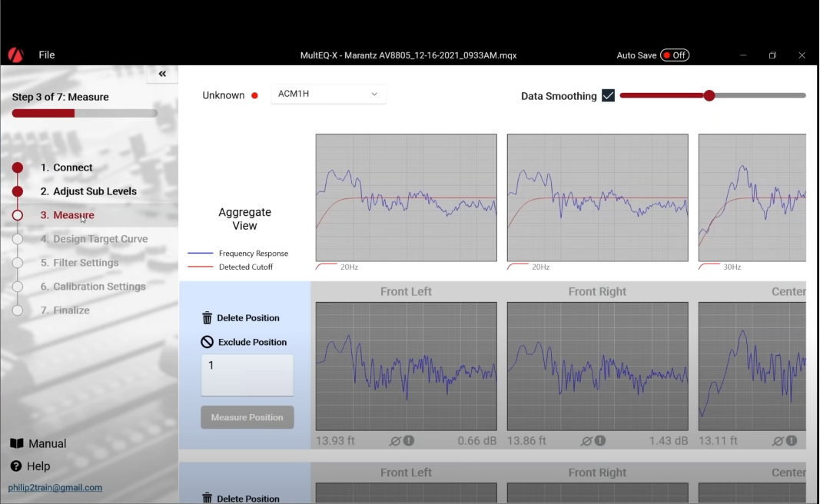This screenshot has width=820, height=504.
Task: Click the position name field containing 1
Action: point(247,375)
